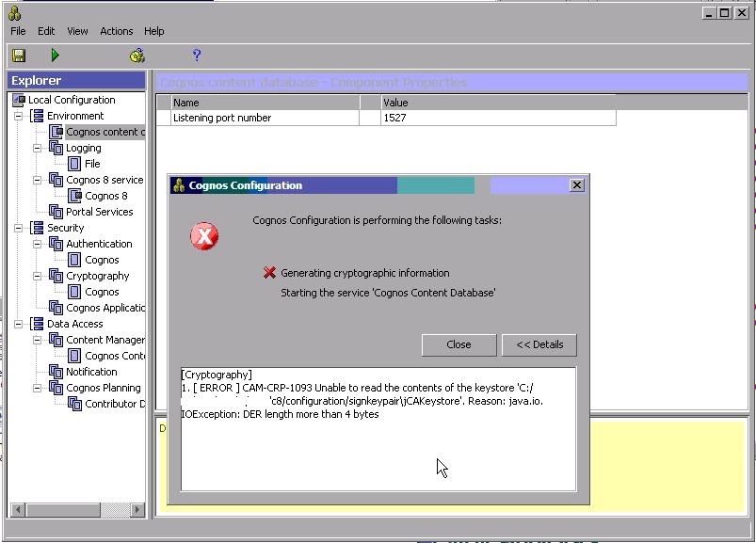The image size is (756, 543).
Task: Click the Details button
Action: tap(539, 344)
